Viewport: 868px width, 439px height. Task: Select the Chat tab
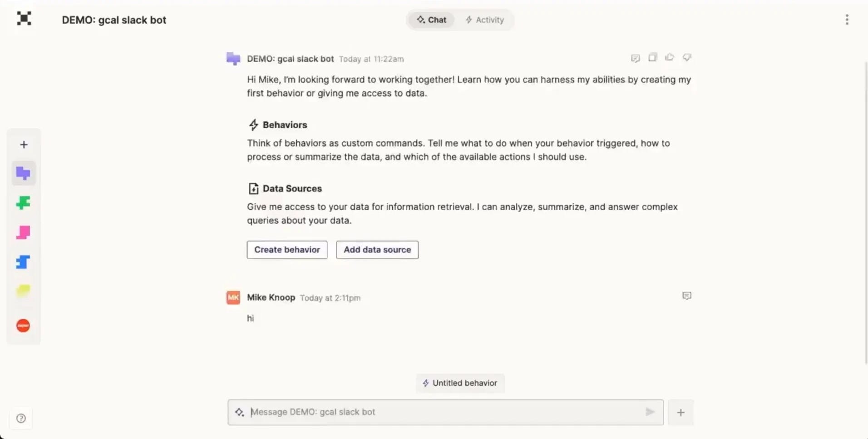(431, 20)
